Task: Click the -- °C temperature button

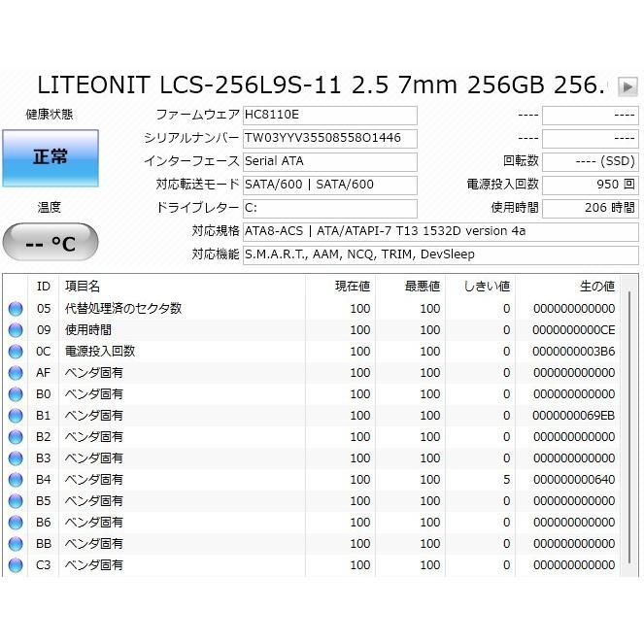Action: [51, 242]
